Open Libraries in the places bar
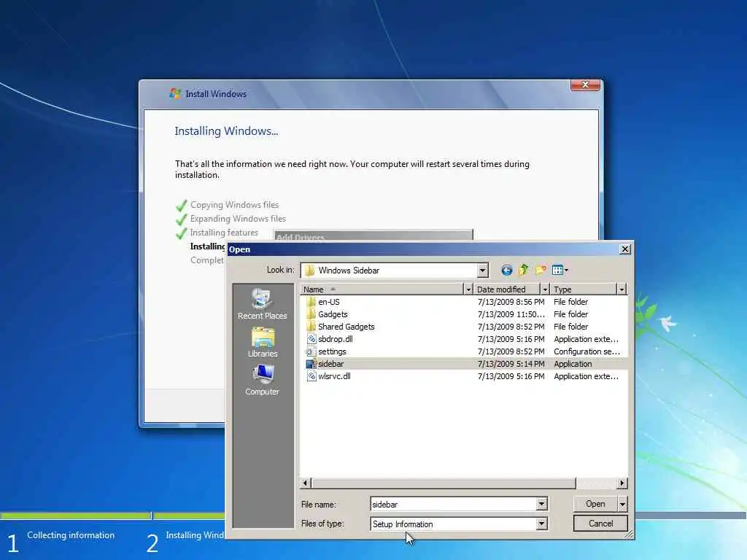This screenshot has width=747, height=560. (x=263, y=343)
